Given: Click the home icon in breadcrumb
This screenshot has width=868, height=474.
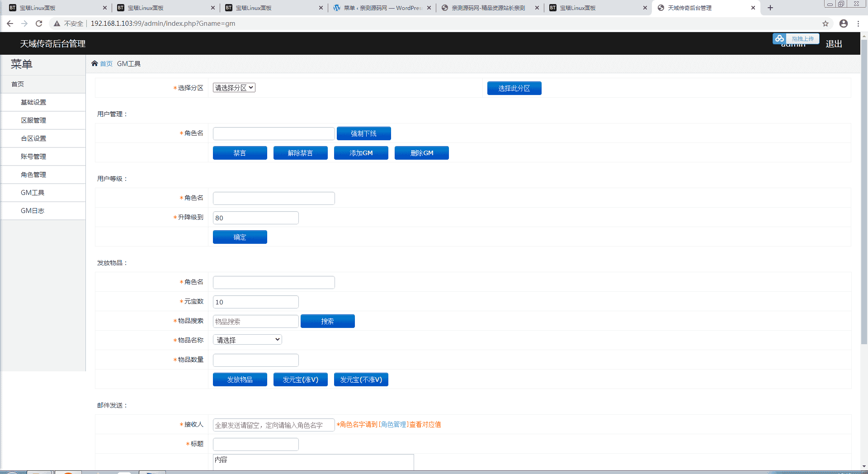Looking at the screenshot, I should [94, 63].
